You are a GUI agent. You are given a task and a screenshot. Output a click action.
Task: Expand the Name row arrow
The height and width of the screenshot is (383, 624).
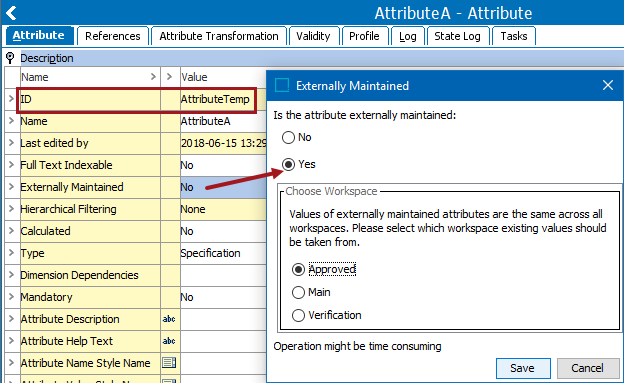[x=12, y=121]
